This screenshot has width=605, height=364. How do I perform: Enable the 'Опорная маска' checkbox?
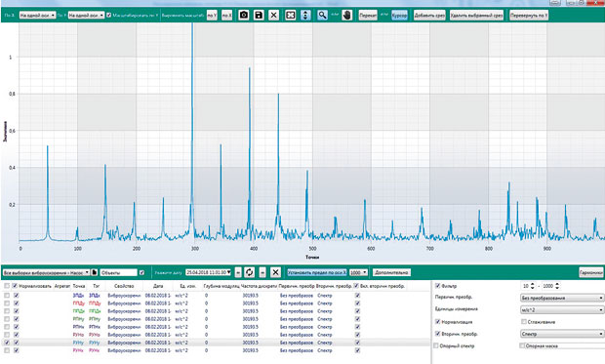(x=522, y=345)
